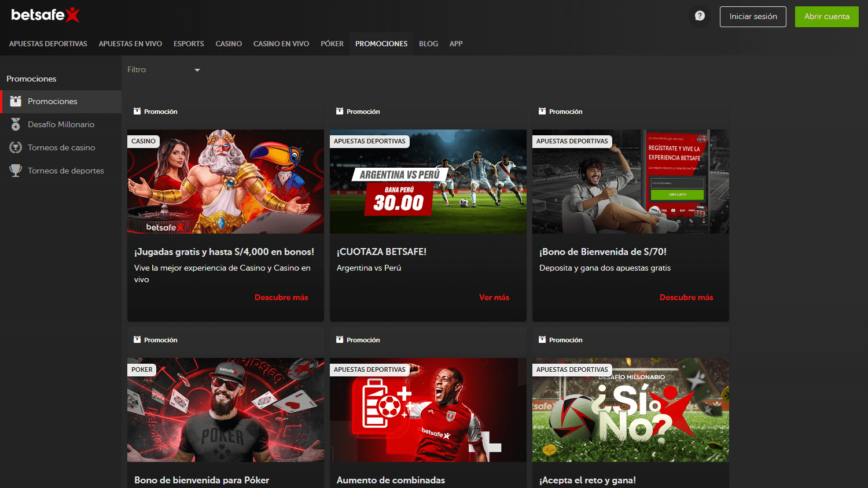868x488 pixels.
Task: Open Ver más on the Argentina vs Perú promo
Action: [x=494, y=297]
